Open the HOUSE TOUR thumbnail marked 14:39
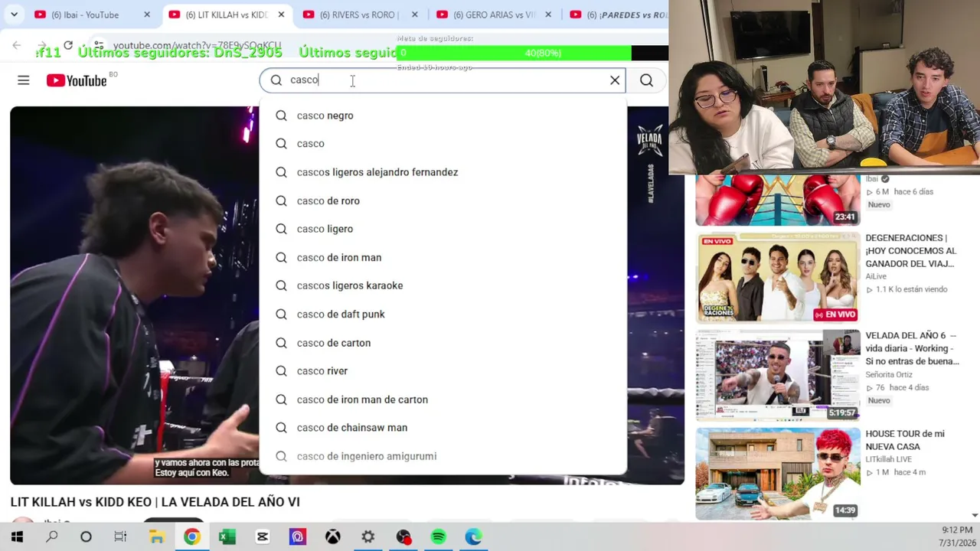Image resolution: width=980 pixels, height=551 pixels. point(778,474)
